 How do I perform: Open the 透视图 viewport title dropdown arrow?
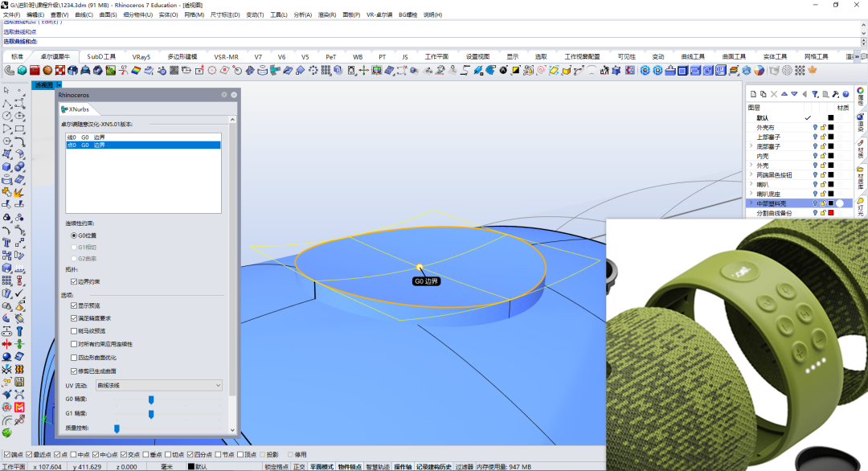(59, 85)
